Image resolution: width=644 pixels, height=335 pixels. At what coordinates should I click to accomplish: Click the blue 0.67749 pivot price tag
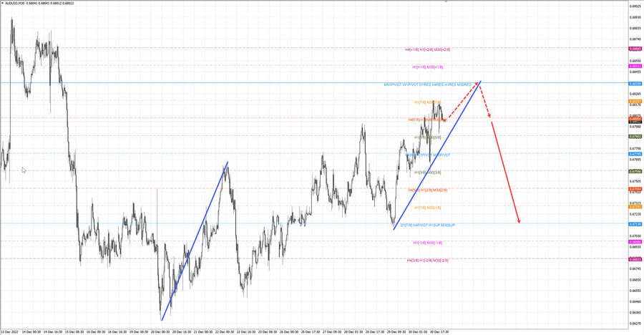pyautogui.click(x=635, y=154)
